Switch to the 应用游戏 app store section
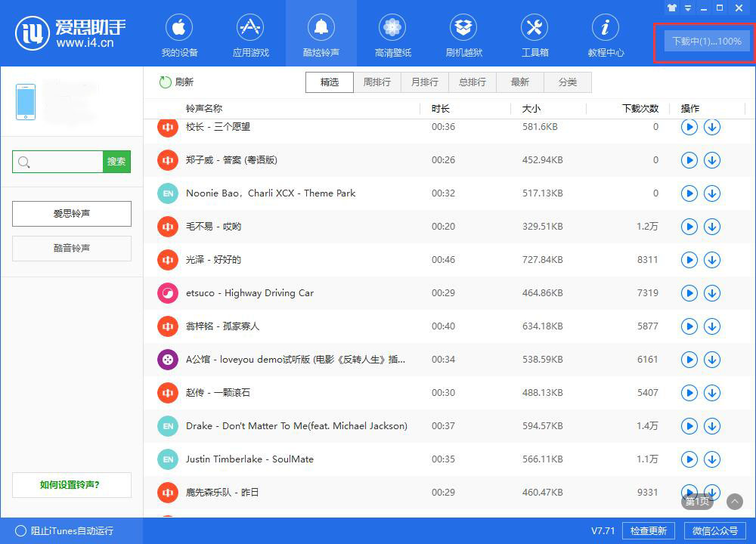Image resolution: width=756 pixels, height=544 pixels. (x=250, y=32)
